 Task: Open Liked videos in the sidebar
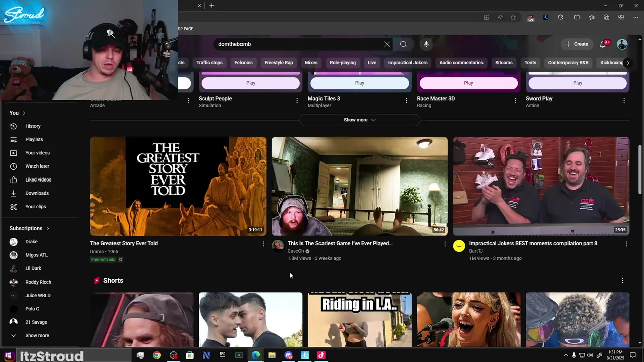39,180
